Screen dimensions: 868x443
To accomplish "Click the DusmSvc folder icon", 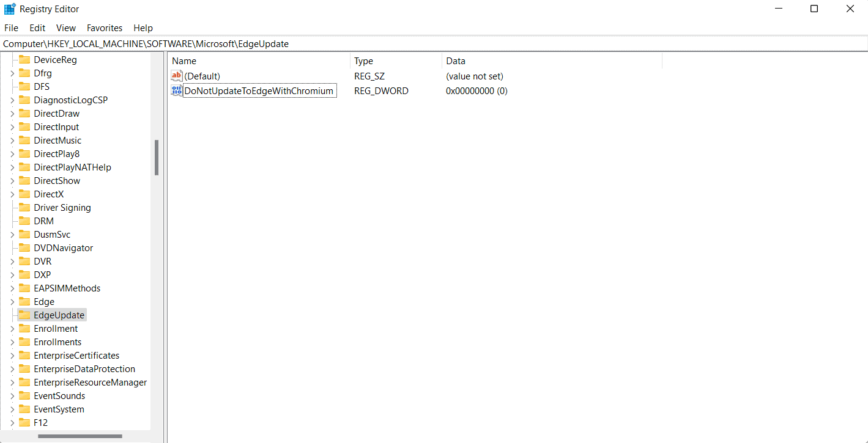I will [x=24, y=235].
